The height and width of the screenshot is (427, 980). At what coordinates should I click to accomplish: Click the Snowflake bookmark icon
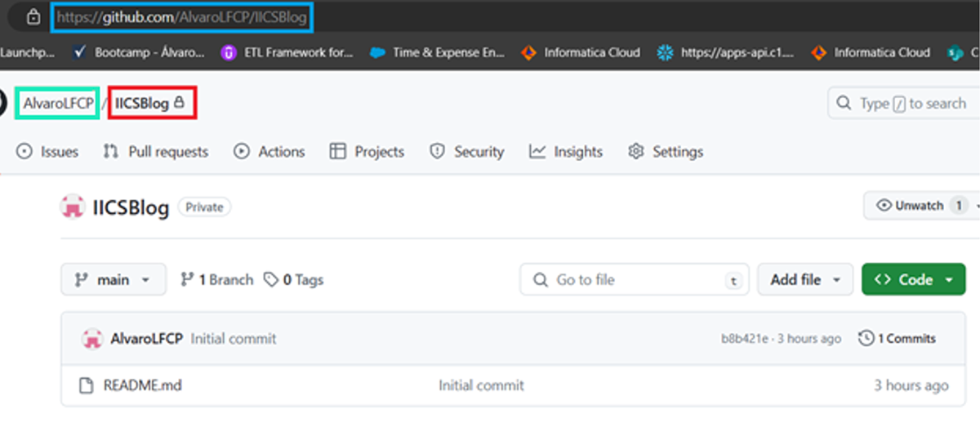[666, 52]
